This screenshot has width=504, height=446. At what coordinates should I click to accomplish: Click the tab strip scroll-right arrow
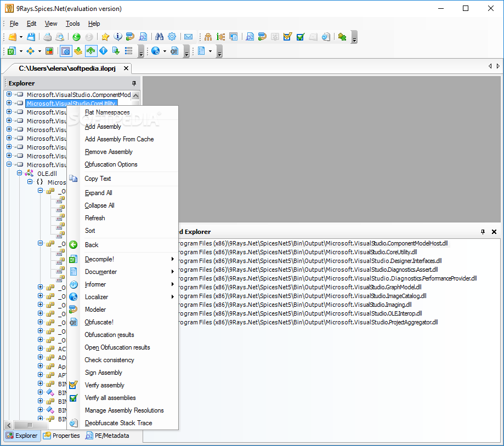click(498, 66)
